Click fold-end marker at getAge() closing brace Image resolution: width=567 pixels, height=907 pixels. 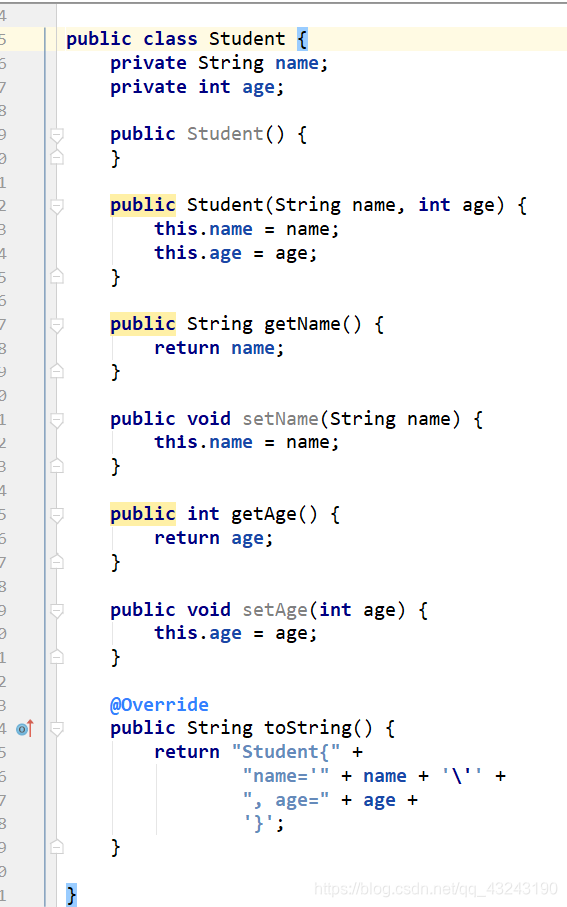point(57,562)
